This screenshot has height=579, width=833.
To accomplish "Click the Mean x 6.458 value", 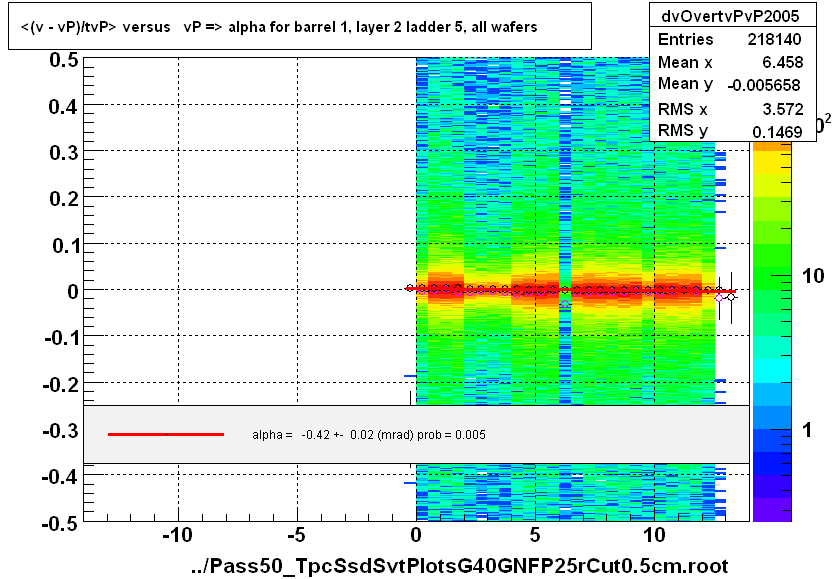I will pyautogui.click(x=783, y=62).
